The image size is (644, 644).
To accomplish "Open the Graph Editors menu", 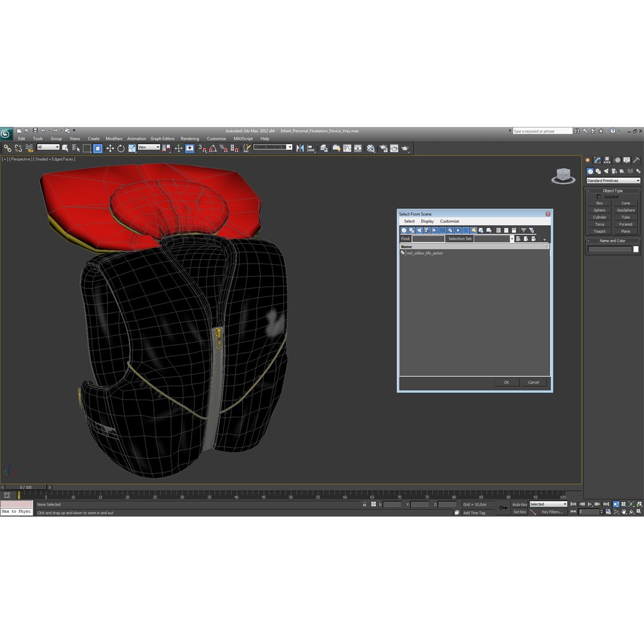I will pos(162,139).
